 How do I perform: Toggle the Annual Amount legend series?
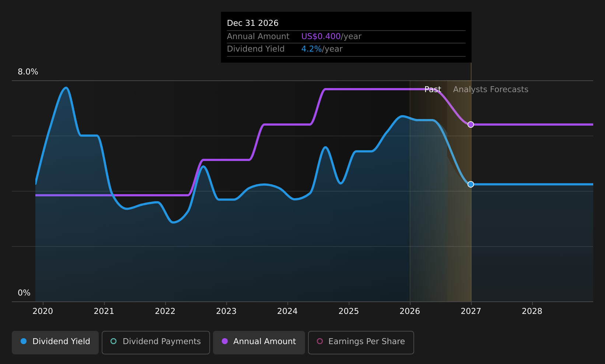pyautogui.click(x=259, y=342)
